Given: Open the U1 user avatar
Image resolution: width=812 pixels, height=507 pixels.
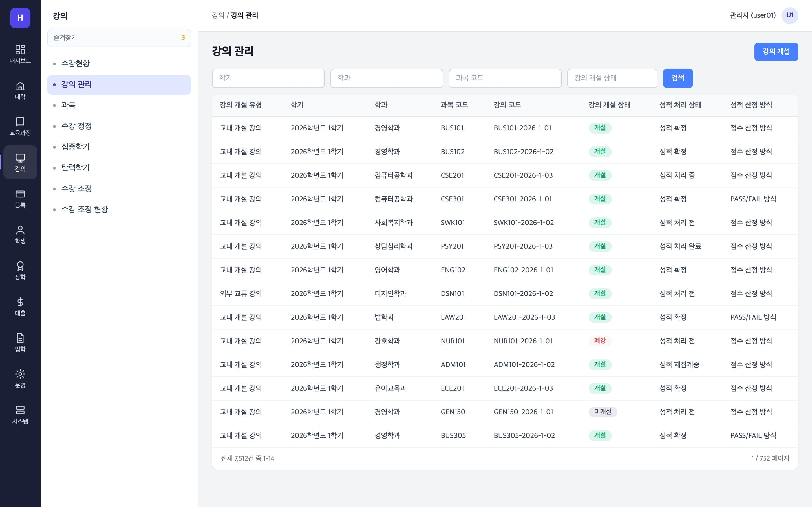Looking at the screenshot, I should pyautogui.click(x=790, y=15).
